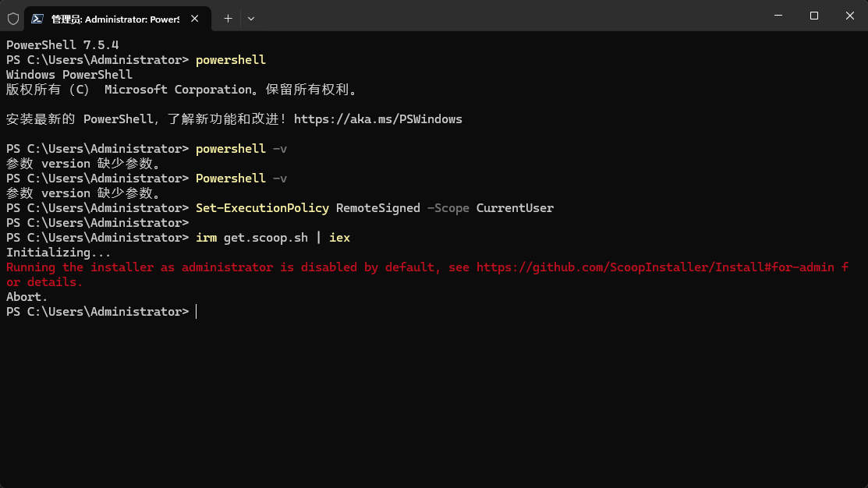The height and width of the screenshot is (488, 868).
Task: Select the 管理员: Administrator PowerShell tab
Action: [115, 18]
